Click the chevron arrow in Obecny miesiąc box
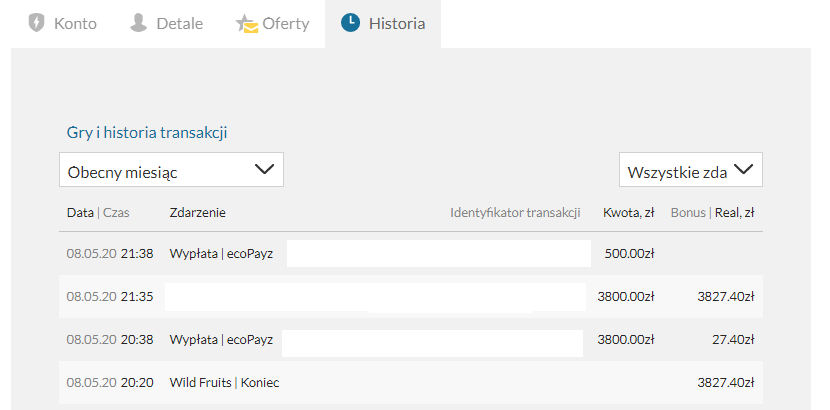The width and height of the screenshot is (830, 410). [264, 169]
